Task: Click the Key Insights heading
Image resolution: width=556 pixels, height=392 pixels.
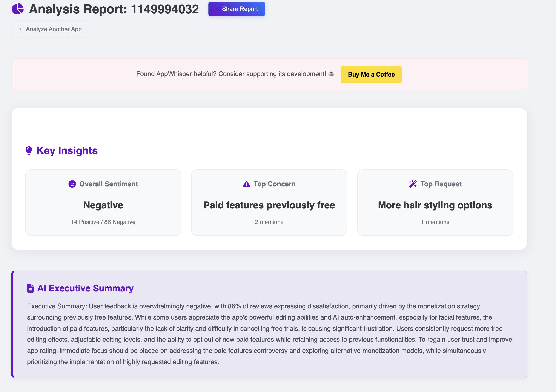Action: 67,151
